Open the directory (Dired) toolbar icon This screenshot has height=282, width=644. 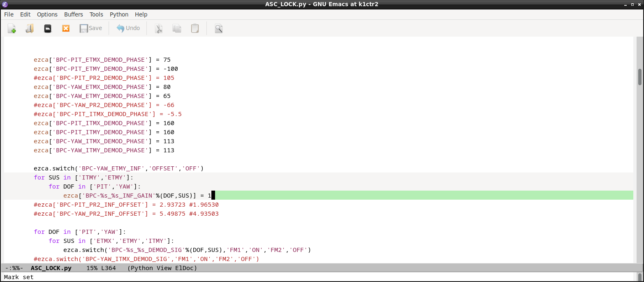tap(48, 28)
